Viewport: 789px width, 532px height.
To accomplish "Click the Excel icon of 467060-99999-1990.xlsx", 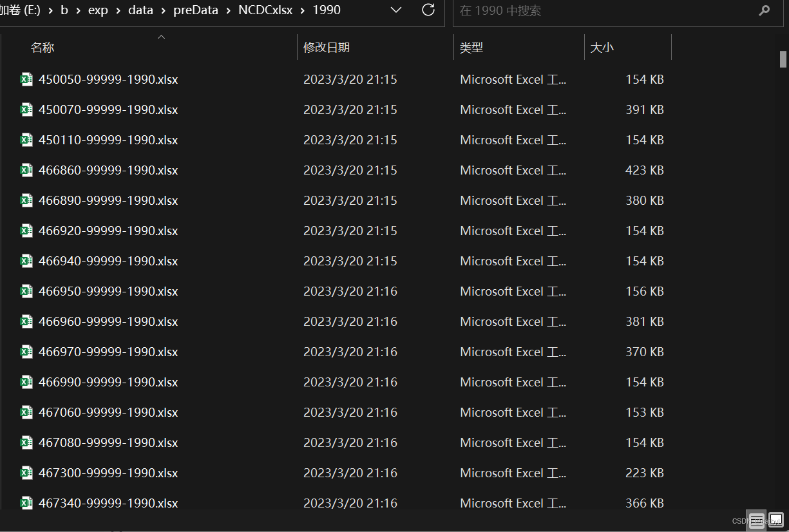I will 26,412.
